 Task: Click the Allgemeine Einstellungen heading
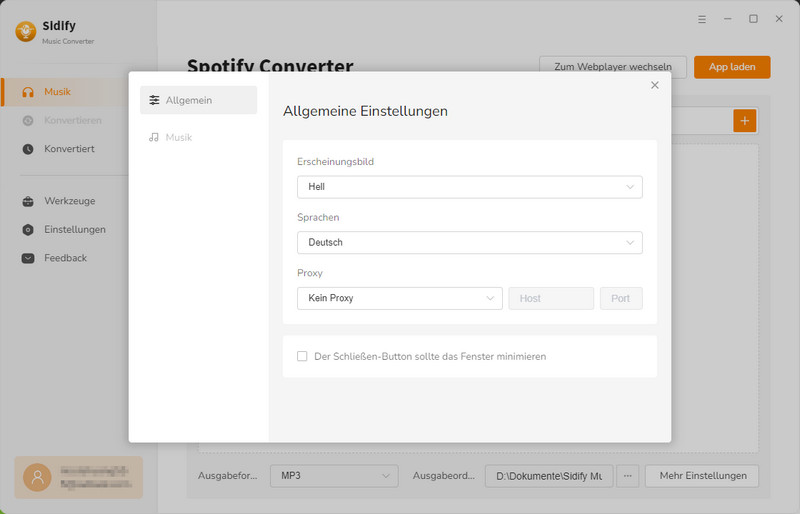point(365,111)
